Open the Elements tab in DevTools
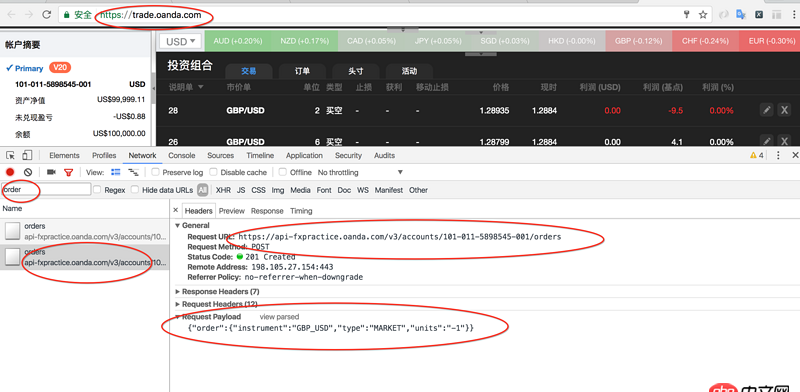The width and height of the screenshot is (800, 392). coord(64,155)
